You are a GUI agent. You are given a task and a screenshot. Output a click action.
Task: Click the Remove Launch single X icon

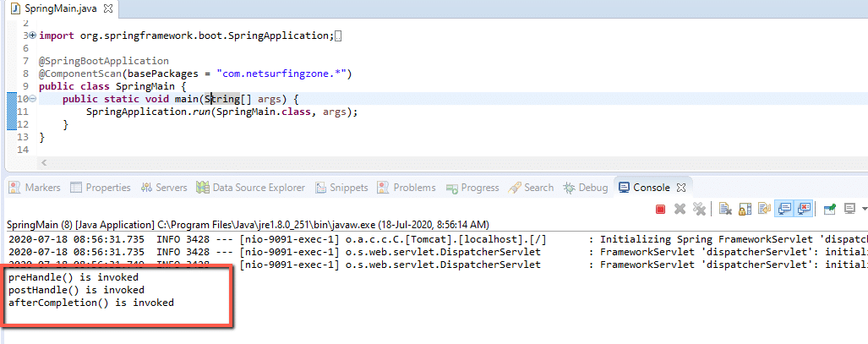click(x=680, y=209)
